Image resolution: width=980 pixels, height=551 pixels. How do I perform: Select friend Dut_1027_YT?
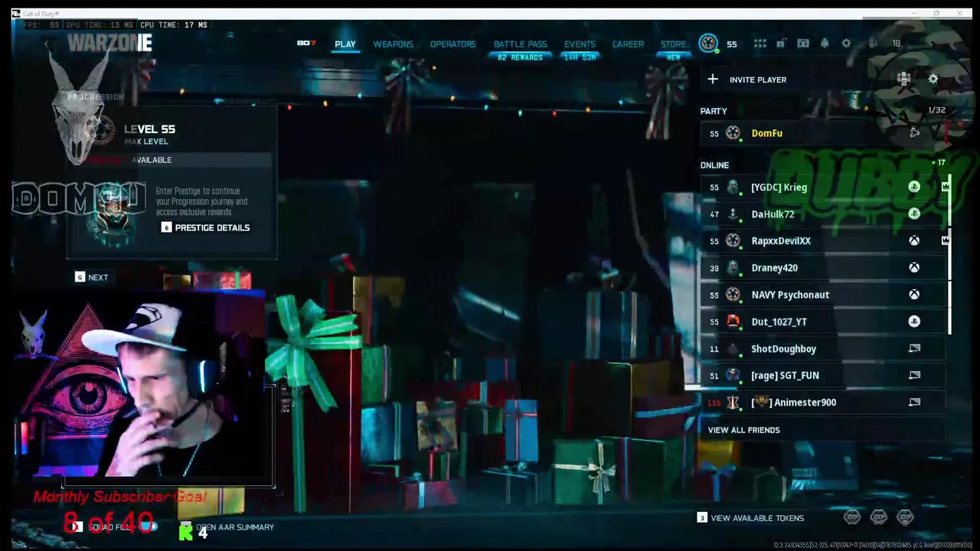coord(823,321)
